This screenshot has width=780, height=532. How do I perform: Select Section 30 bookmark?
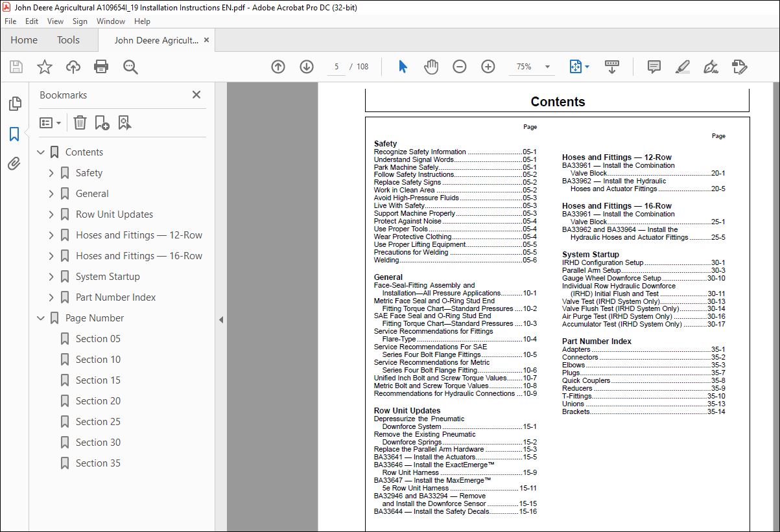point(98,443)
